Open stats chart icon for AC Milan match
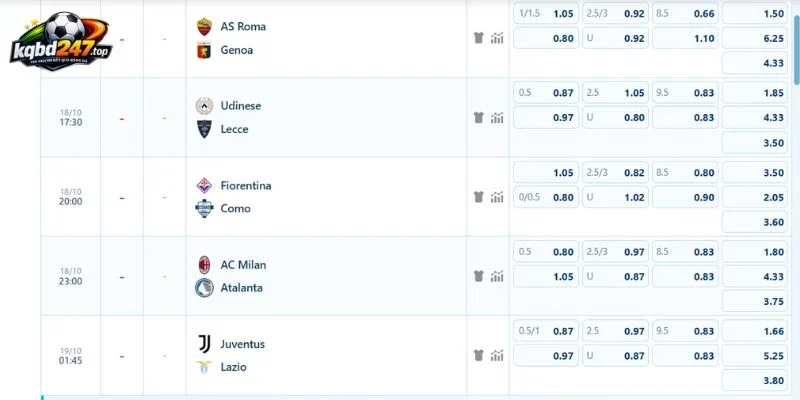 (497, 277)
